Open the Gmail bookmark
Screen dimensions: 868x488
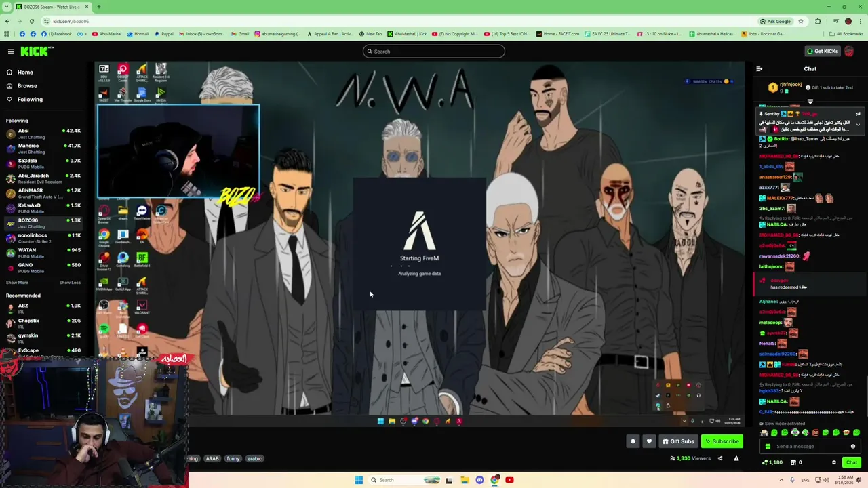pos(240,34)
